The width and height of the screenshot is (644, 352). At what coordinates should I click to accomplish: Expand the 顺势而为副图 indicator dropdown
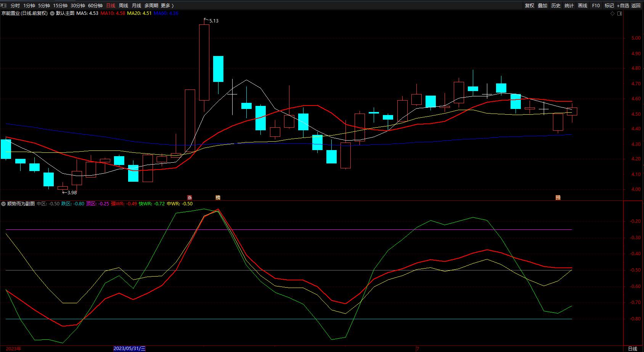pos(3,204)
